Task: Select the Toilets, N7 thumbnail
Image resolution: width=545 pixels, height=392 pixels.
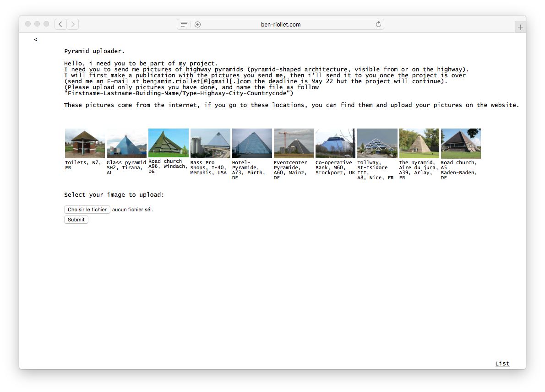Action: 85,144
